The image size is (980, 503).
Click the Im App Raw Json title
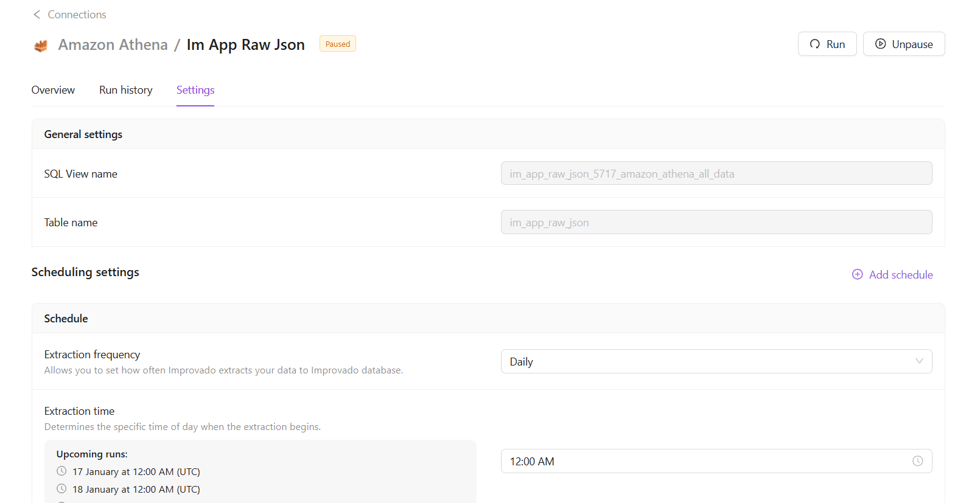245,45
